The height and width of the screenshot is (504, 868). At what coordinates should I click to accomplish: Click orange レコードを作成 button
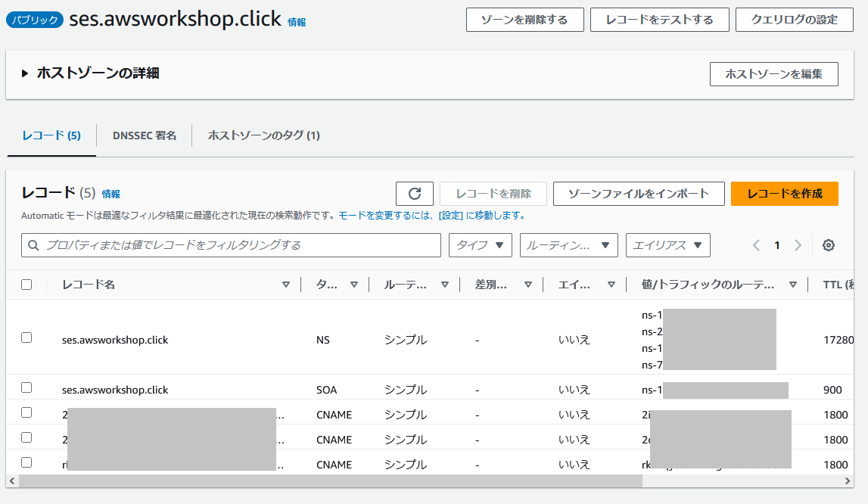pos(785,194)
